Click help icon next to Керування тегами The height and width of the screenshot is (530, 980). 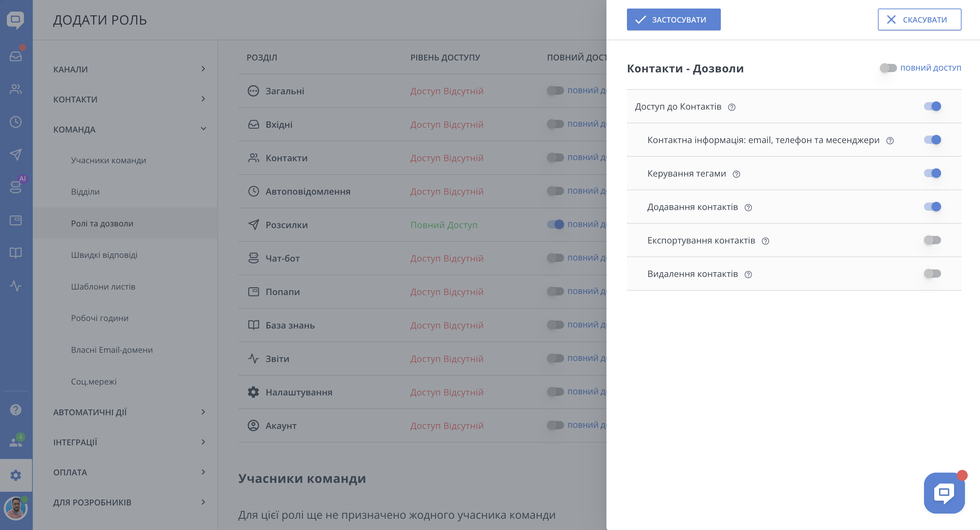pyautogui.click(x=736, y=174)
